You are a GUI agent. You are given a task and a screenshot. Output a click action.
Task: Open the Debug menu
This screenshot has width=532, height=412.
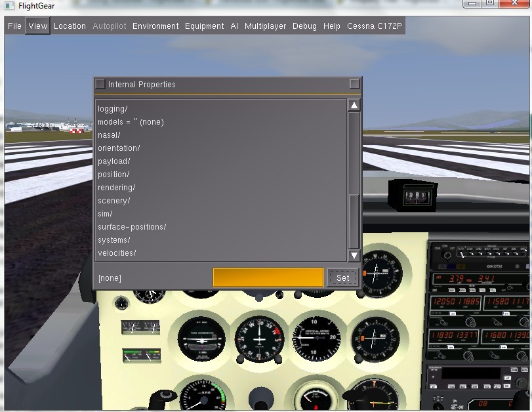(x=304, y=26)
